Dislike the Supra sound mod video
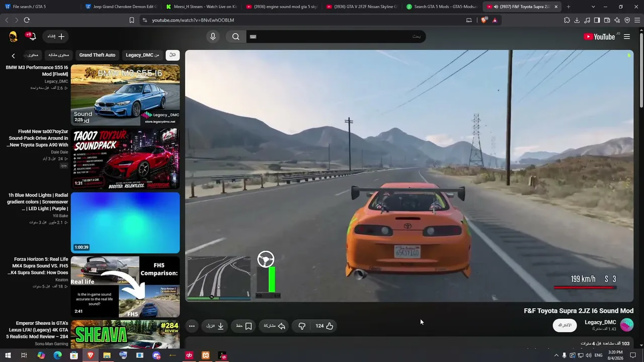This screenshot has height=362, width=644. click(x=302, y=326)
